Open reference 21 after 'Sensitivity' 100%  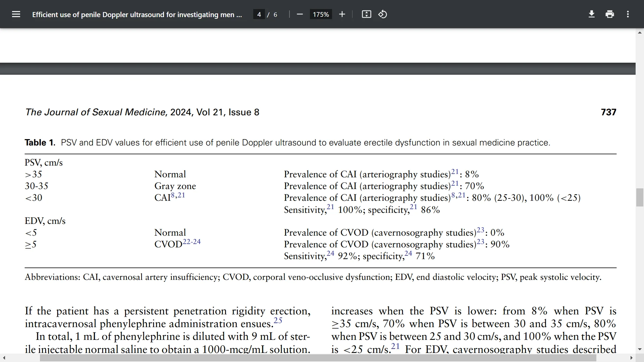(331, 207)
